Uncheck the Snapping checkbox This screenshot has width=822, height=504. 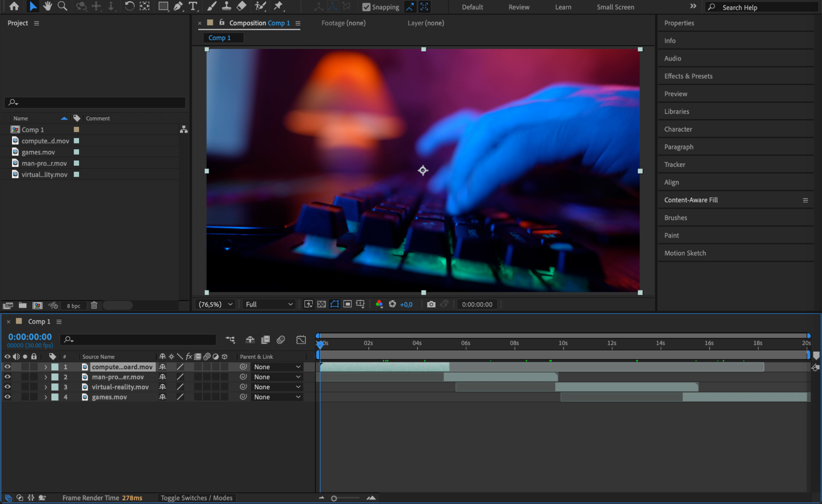point(366,7)
